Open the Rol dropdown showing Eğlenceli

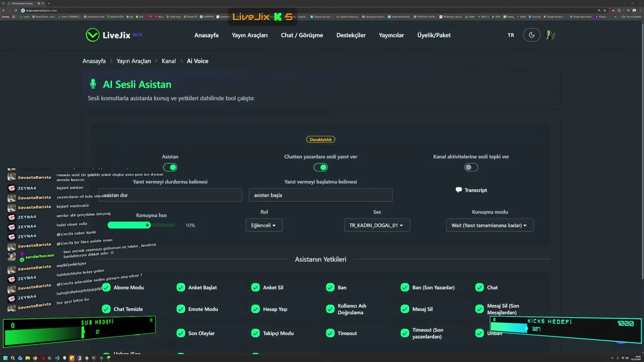[264, 225]
